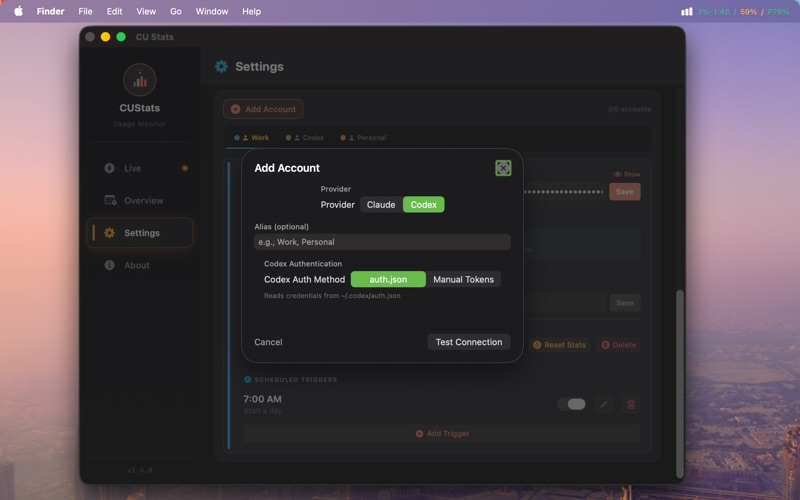Click the 59% menu bar usage stat
800x500 pixels.
point(748,12)
